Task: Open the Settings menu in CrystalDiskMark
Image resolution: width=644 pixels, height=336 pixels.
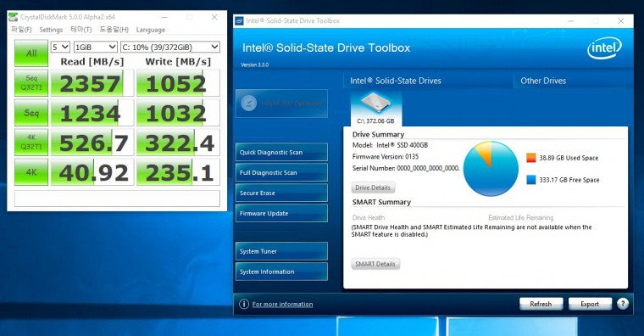Action: point(51,30)
